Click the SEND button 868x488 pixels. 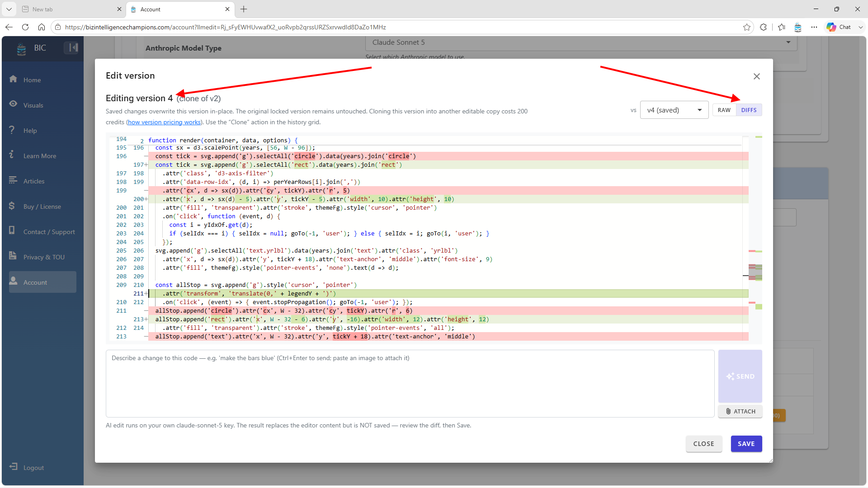click(x=740, y=376)
